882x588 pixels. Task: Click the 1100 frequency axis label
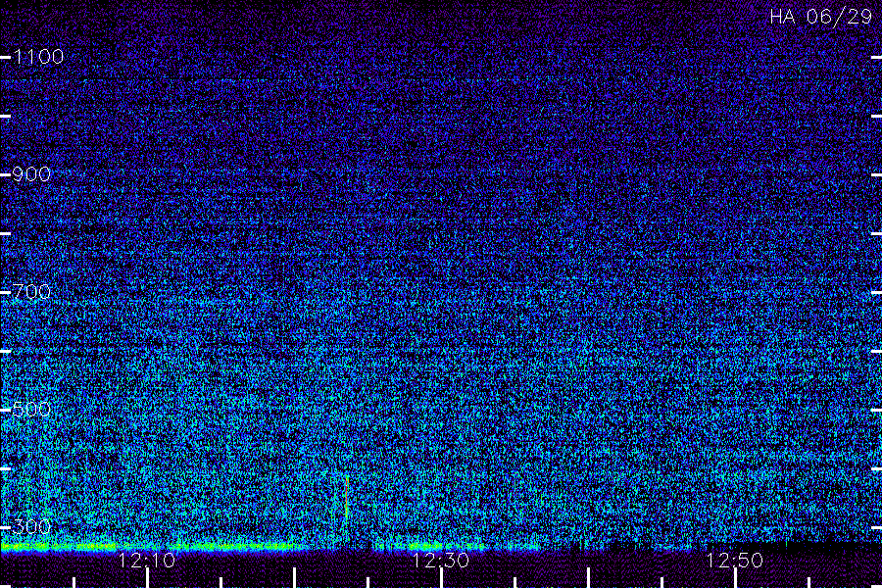coord(38,57)
